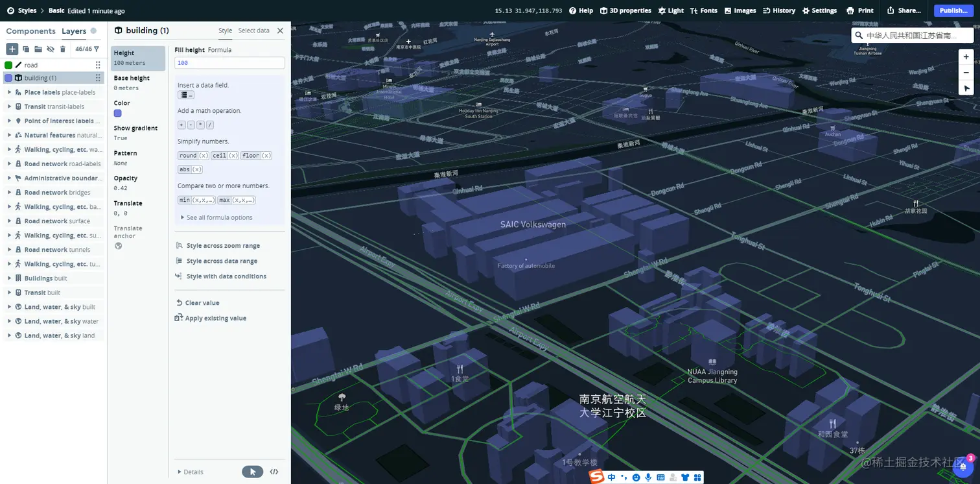Duplicate selected layer using copy icon
This screenshot has width=980, height=484.
[26, 49]
